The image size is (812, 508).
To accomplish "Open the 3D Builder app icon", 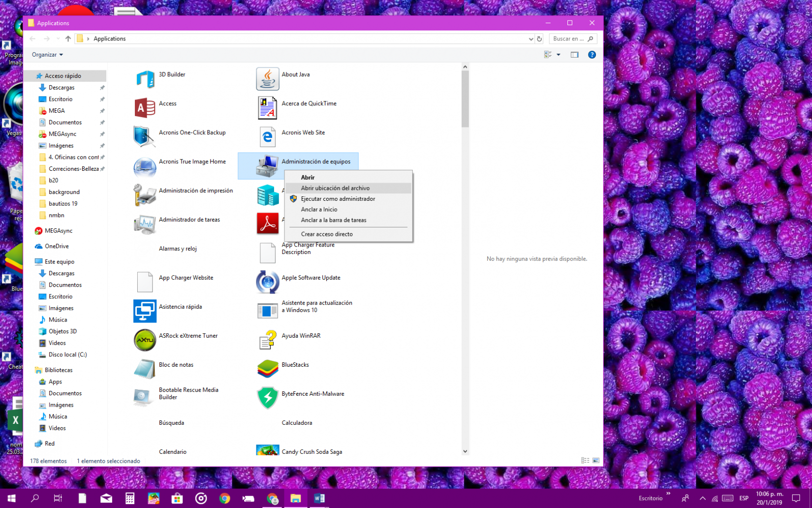I will [145, 79].
